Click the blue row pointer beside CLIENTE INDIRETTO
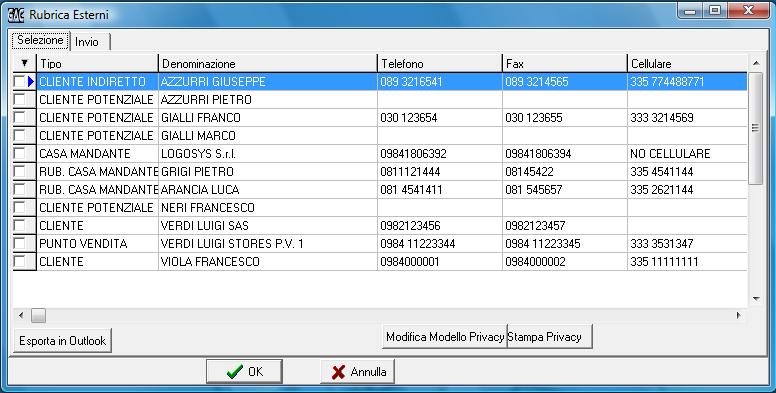The image size is (776, 393). pyautogui.click(x=31, y=81)
